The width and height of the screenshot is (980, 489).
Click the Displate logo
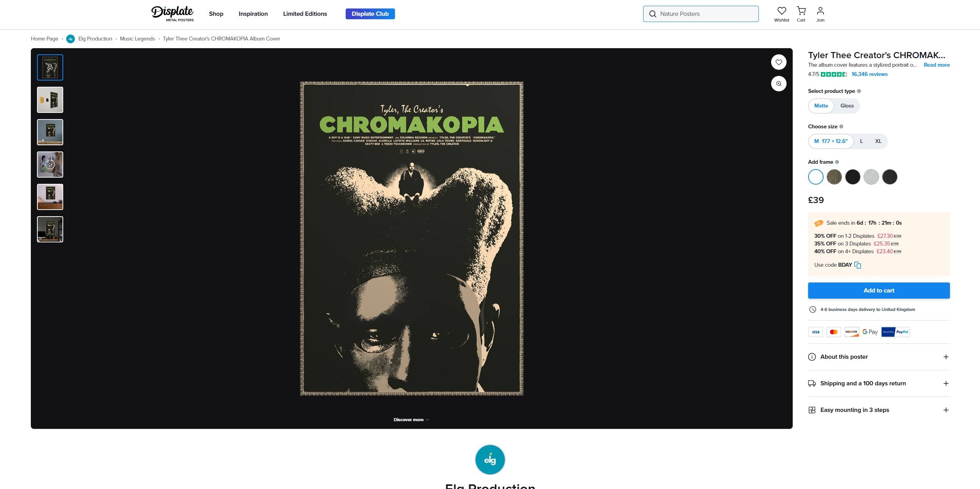point(172,14)
